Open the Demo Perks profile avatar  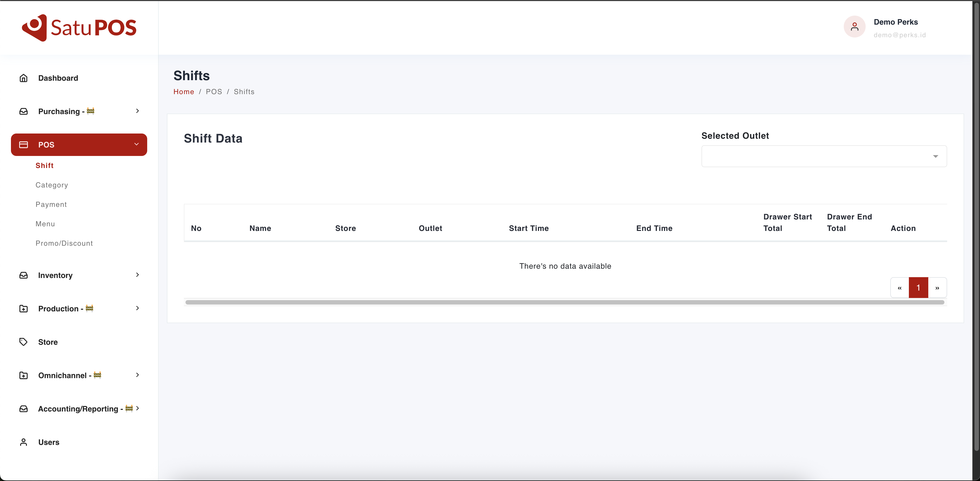coord(854,27)
